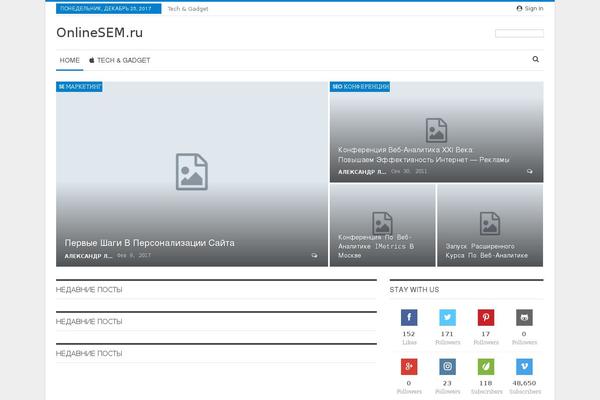This screenshot has height=400, width=600.
Task: Open the green Envato leaf icon
Action: tap(486, 367)
